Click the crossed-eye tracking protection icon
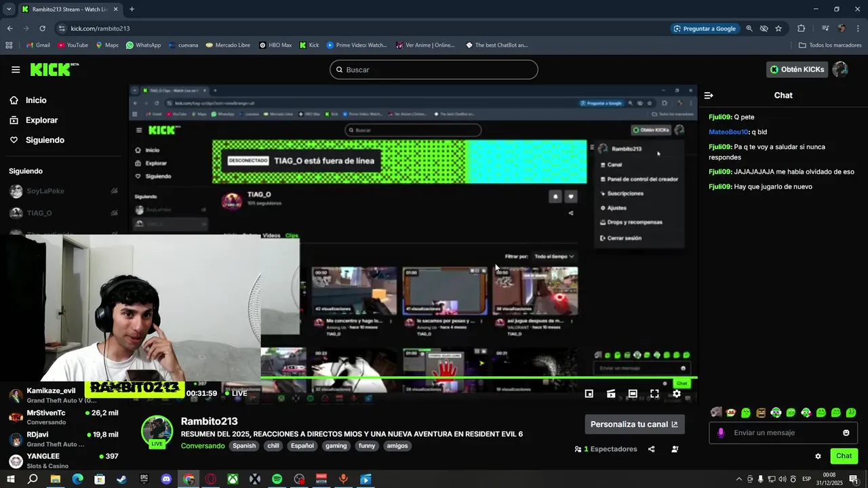Viewport: 868px width, 488px height. 764,28
